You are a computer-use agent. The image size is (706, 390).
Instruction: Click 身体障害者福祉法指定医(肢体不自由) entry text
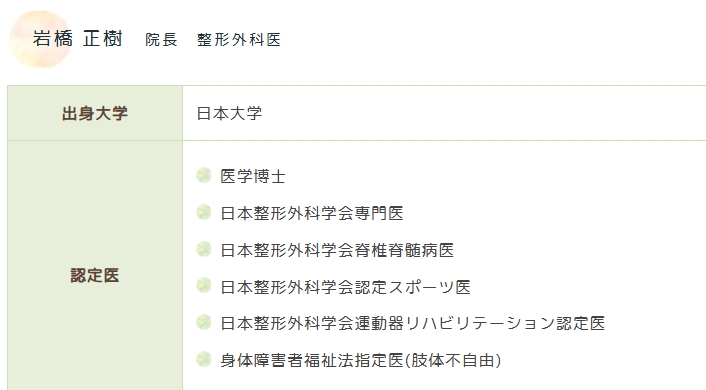click(x=361, y=360)
